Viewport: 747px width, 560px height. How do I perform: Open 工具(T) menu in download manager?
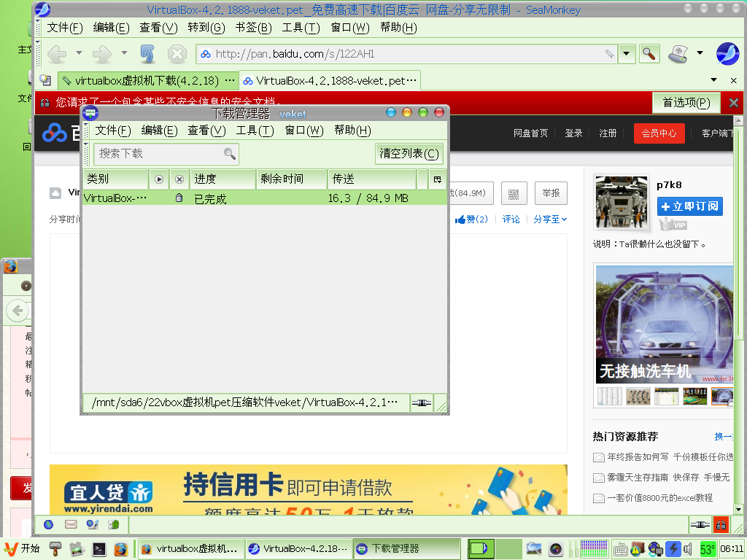(x=255, y=130)
